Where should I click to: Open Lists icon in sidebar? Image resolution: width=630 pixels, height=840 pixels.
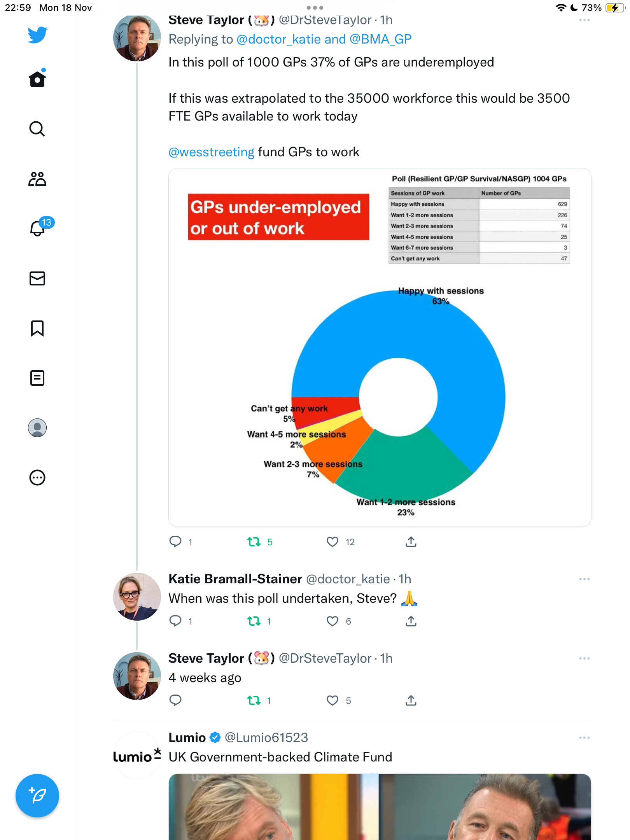click(x=37, y=378)
